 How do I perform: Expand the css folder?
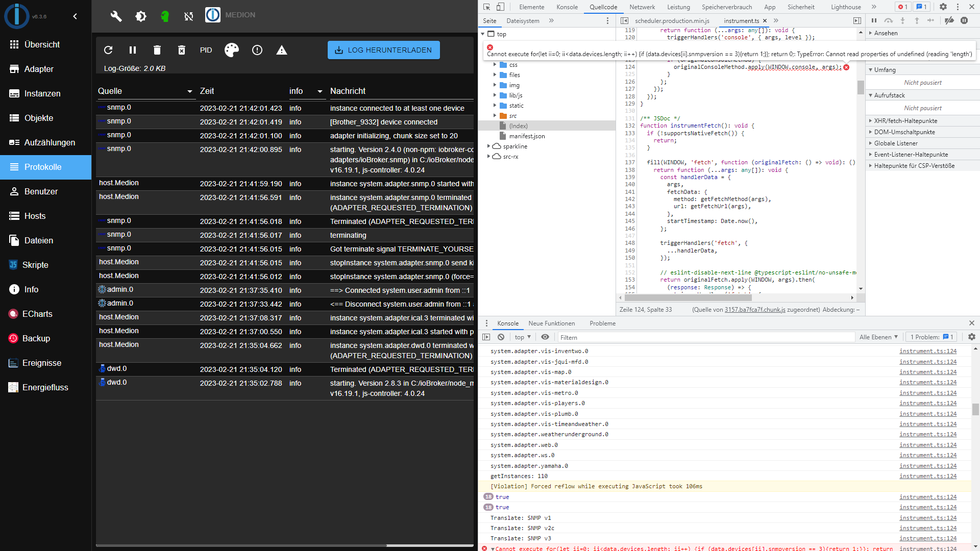point(495,65)
